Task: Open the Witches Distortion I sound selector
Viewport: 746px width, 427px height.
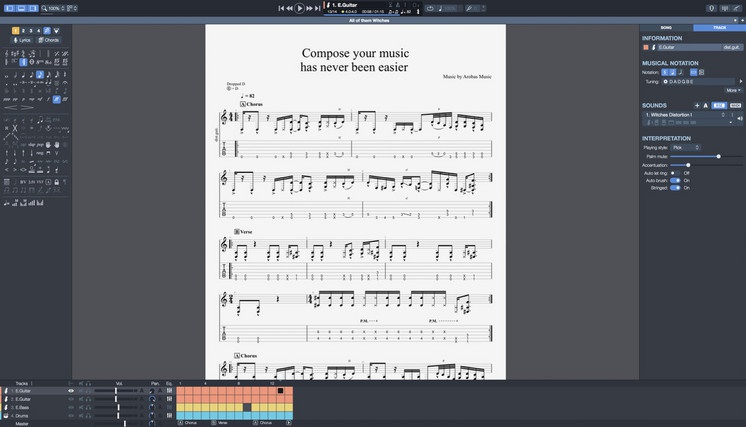Action: [686, 115]
